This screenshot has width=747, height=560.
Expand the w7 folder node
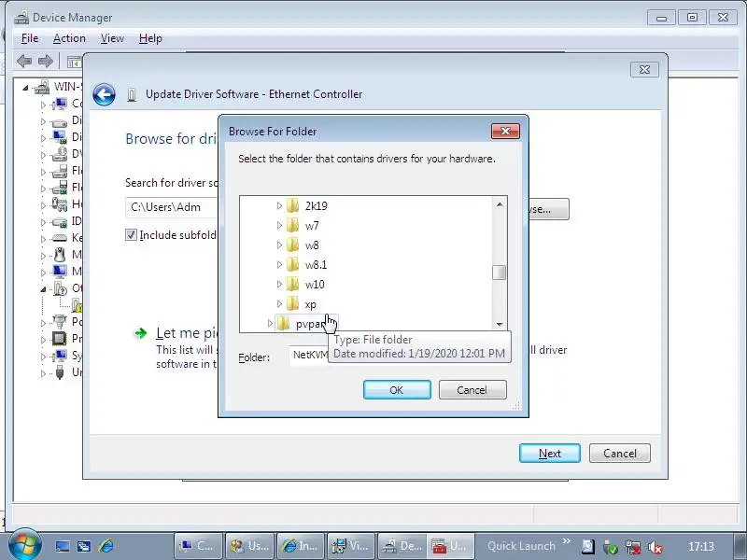[x=279, y=225]
